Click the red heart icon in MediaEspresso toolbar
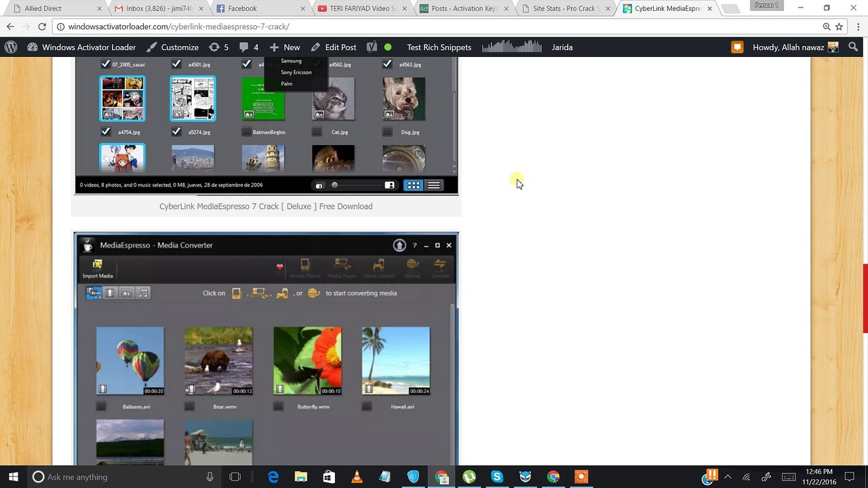 279,267
